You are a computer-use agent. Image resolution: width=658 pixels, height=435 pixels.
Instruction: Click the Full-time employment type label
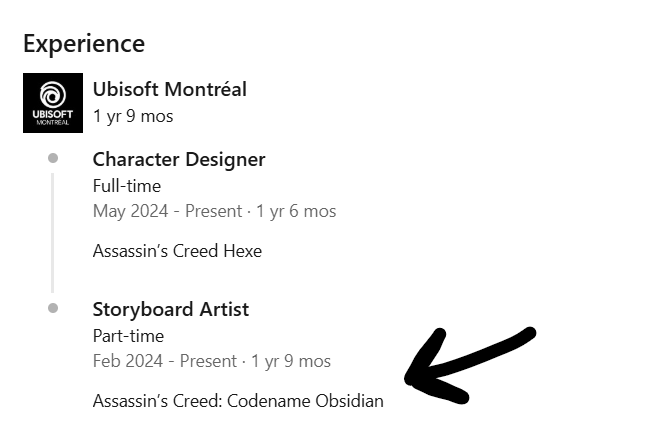point(127,186)
